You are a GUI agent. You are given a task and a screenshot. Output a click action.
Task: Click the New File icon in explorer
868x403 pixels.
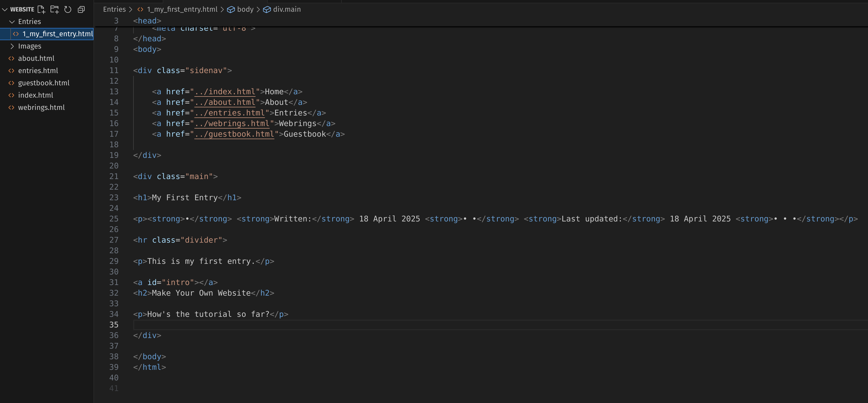41,9
